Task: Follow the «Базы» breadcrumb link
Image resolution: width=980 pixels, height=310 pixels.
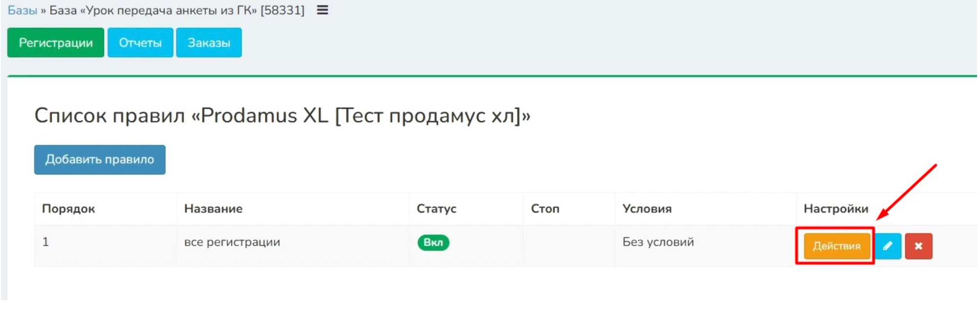Action: point(22,10)
